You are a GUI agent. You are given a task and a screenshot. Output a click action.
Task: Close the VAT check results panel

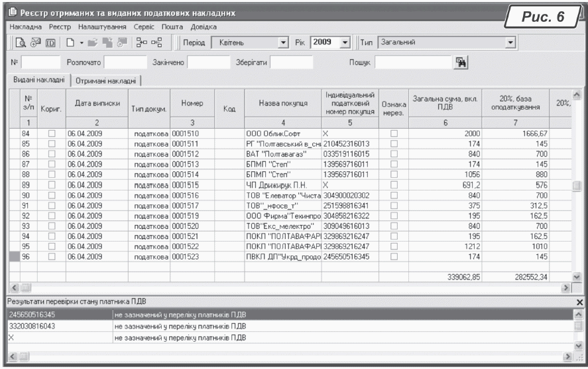[581, 302]
